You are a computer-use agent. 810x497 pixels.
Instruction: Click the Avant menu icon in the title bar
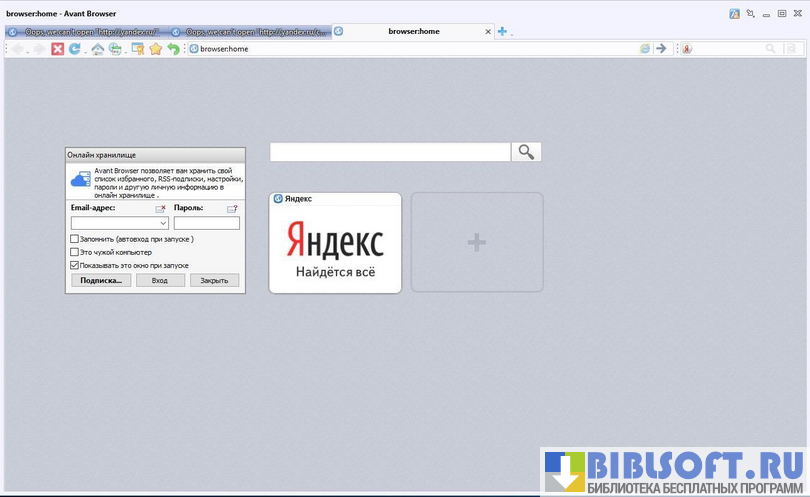[734, 14]
